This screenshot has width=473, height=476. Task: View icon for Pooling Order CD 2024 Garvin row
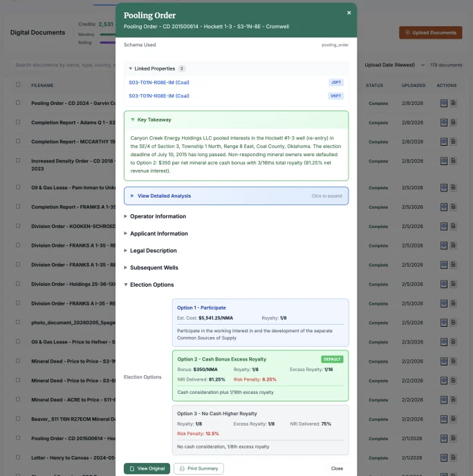(x=444, y=103)
